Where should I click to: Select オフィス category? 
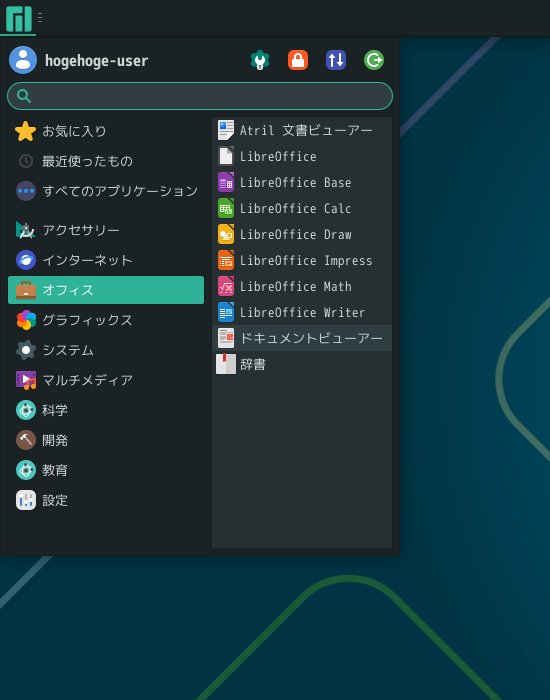[x=106, y=290]
